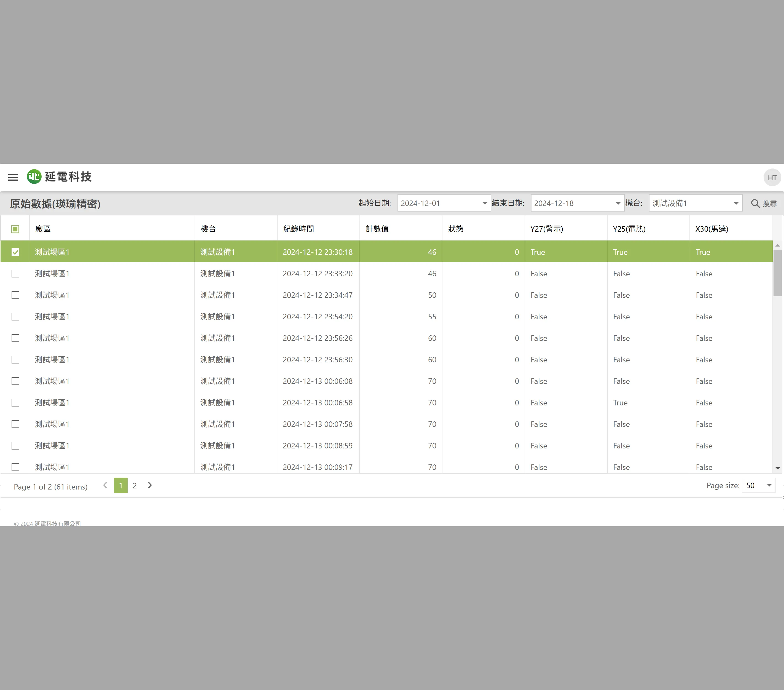The height and width of the screenshot is (690, 784).
Task: Expand the 機台 machine dropdown arrow
Action: pyautogui.click(x=736, y=204)
